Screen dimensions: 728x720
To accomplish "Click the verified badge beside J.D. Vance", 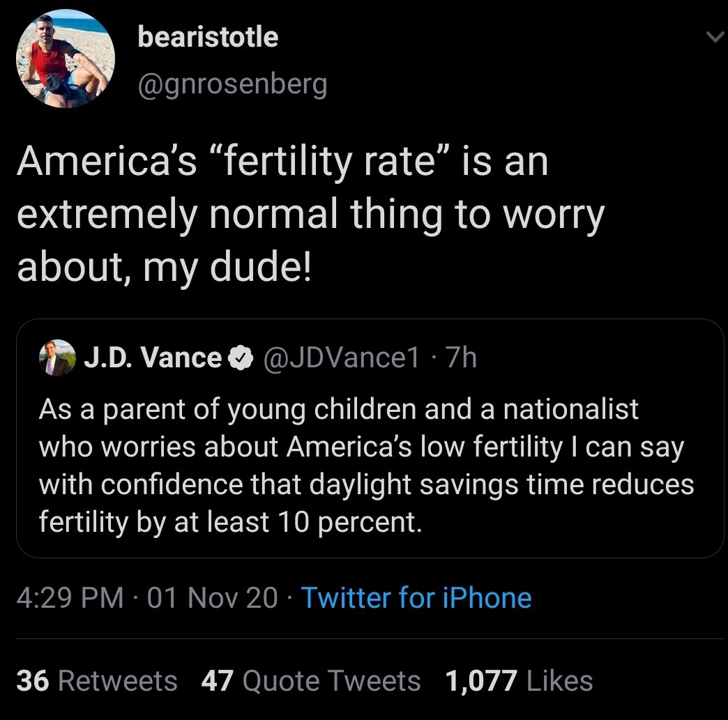I will click(x=238, y=358).
